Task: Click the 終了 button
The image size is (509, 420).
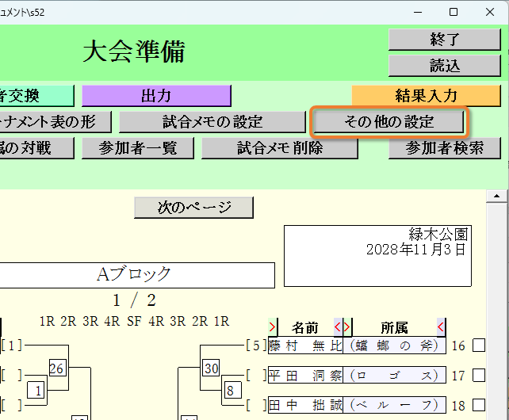Action: [445, 40]
